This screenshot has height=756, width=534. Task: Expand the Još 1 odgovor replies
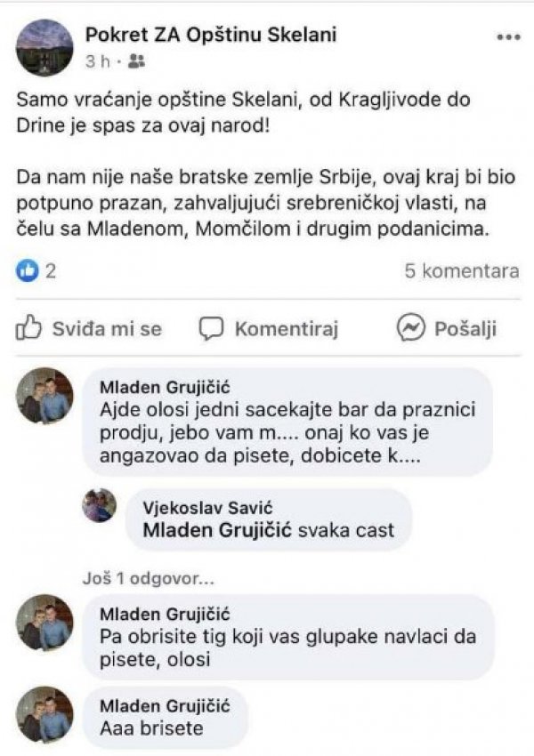click(x=144, y=576)
